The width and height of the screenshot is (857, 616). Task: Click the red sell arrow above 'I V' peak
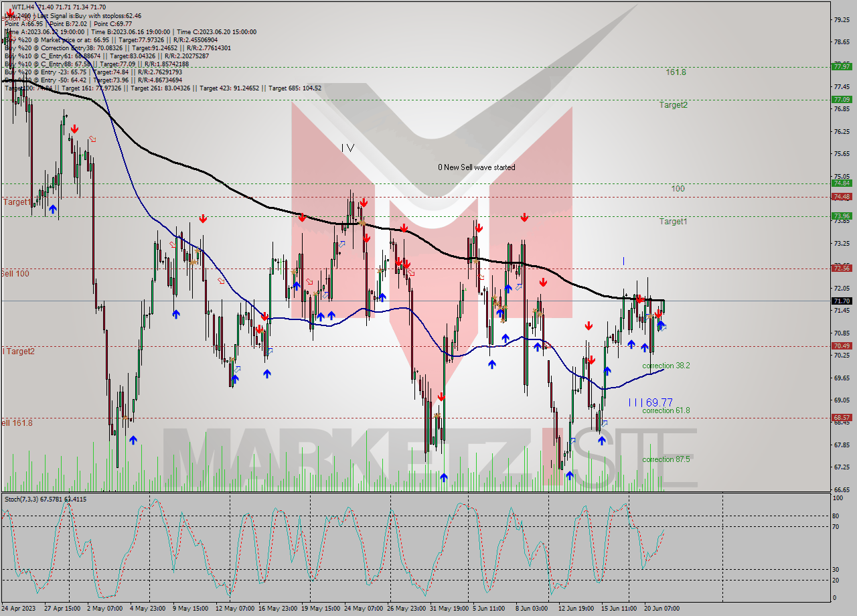click(364, 202)
